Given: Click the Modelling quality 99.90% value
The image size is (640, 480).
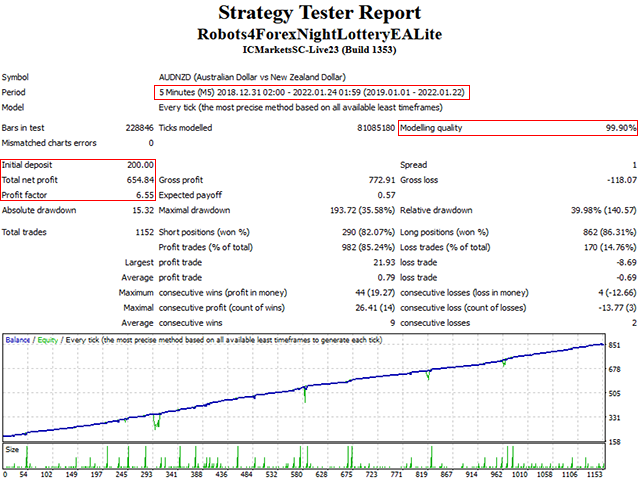Looking at the screenshot, I should click(620, 128).
